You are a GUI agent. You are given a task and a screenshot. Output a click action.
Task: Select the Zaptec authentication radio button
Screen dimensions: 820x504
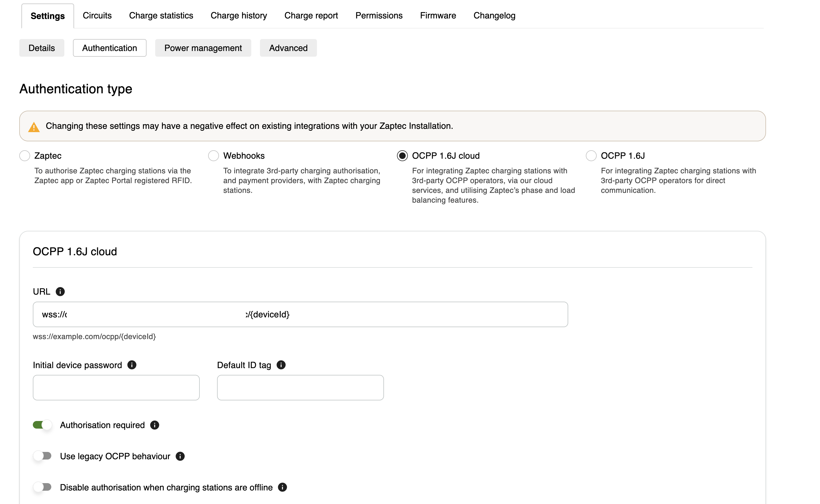click(25, 156)
